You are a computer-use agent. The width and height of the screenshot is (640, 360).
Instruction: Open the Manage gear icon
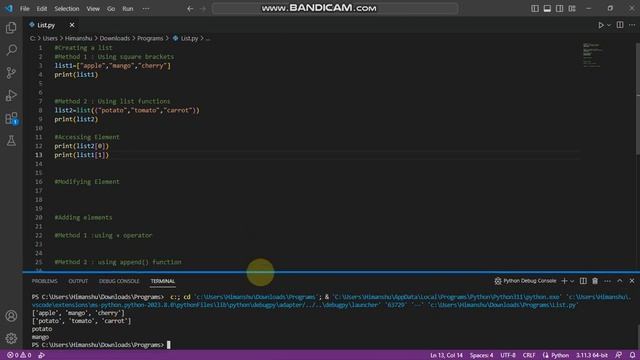click(11, 338)
